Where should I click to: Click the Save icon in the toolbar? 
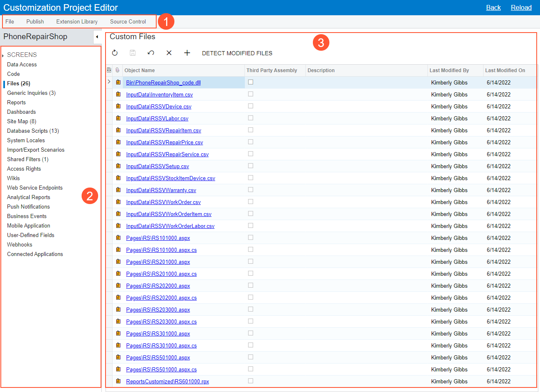[133, 53]
